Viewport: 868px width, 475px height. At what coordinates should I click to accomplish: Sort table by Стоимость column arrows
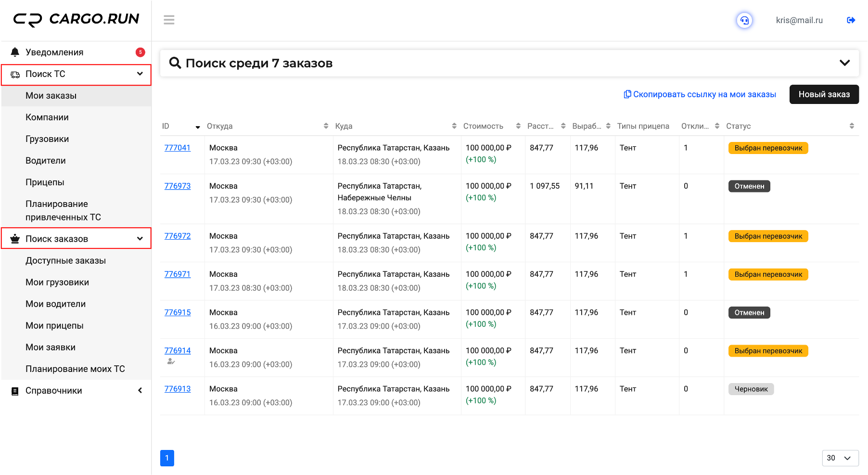(x=518, y=126)
